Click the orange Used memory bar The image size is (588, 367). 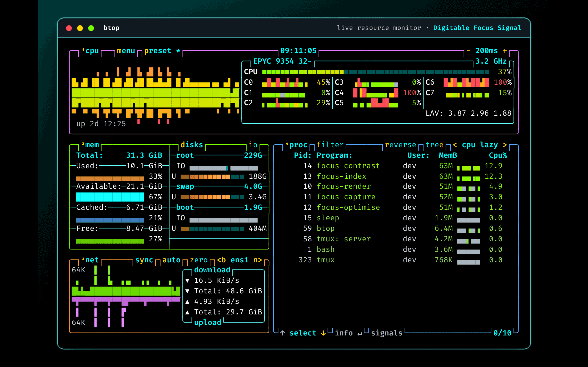(110, 179)
